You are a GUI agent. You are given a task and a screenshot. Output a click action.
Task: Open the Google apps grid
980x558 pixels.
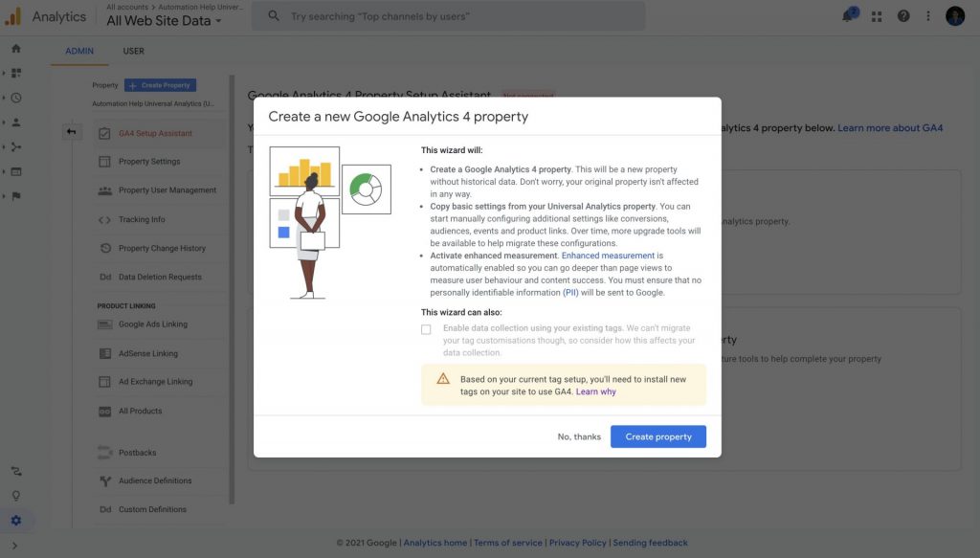[877, 17]
